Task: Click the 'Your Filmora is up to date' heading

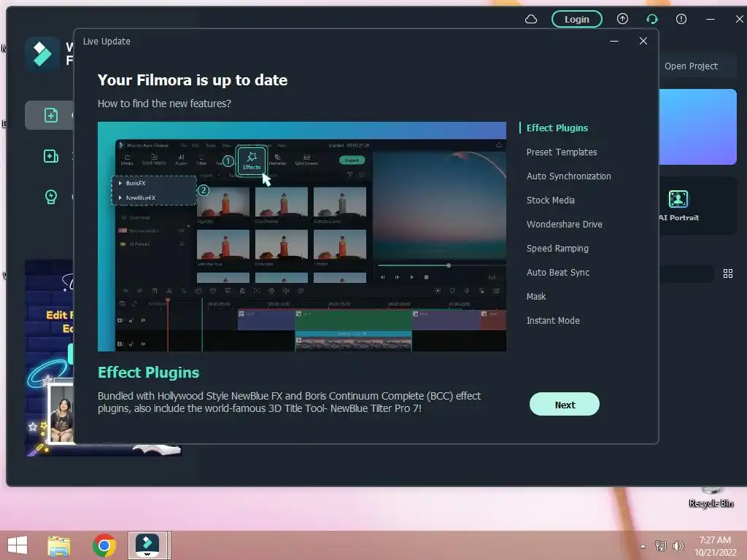Action: point(193,80)
